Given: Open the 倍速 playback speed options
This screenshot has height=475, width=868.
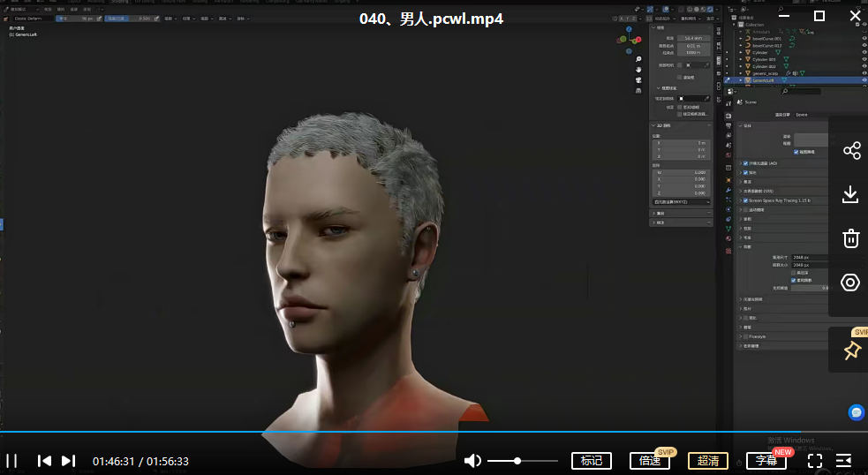Looking at the screenshot, I should (x=650, y=461).
